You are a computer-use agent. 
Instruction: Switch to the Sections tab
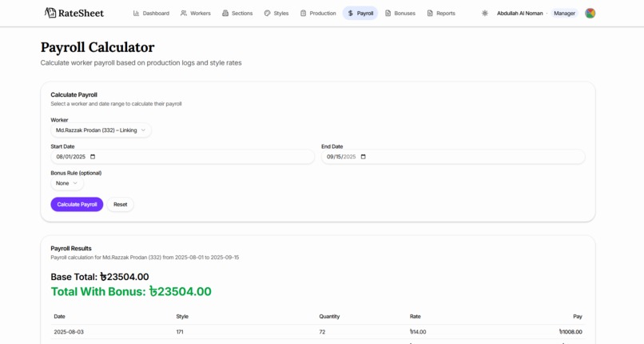pos(237,13)
